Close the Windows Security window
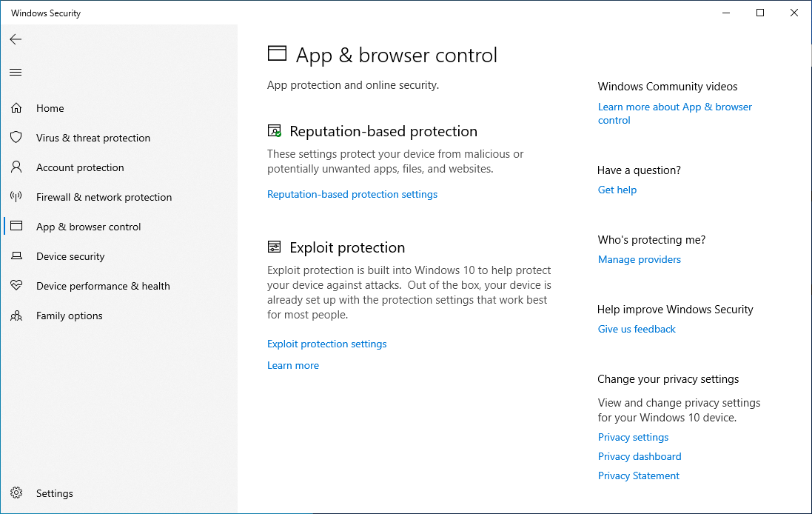This screenshot has width=812, height=514. tap(794, 13)
